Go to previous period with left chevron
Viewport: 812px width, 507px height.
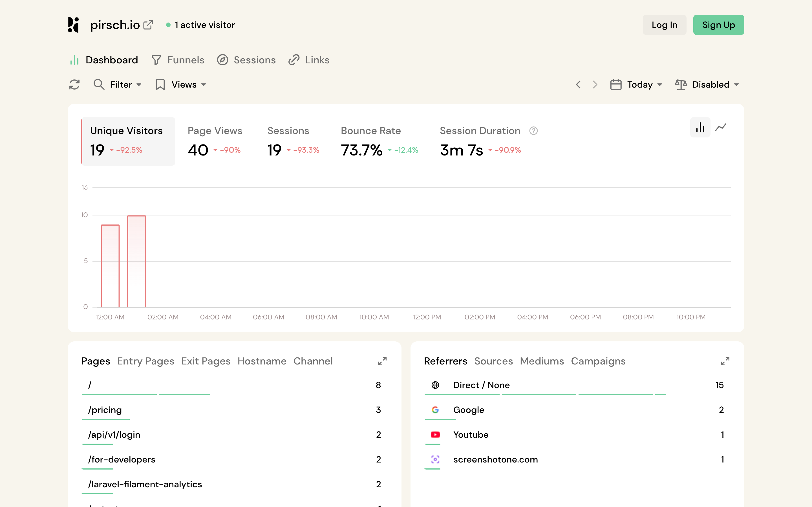(x=578, y=84)
